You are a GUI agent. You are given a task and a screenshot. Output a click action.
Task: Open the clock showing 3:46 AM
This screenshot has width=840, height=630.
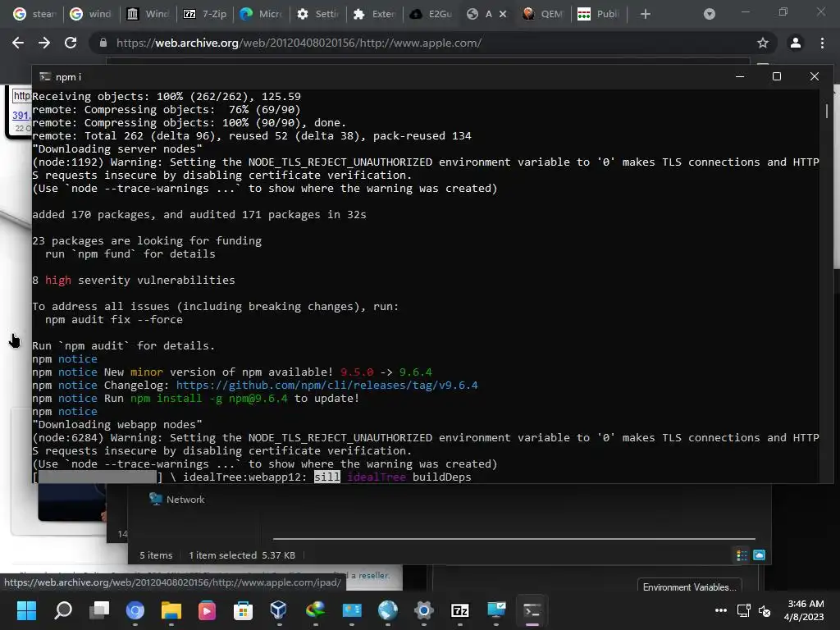(x=804, y=610)
